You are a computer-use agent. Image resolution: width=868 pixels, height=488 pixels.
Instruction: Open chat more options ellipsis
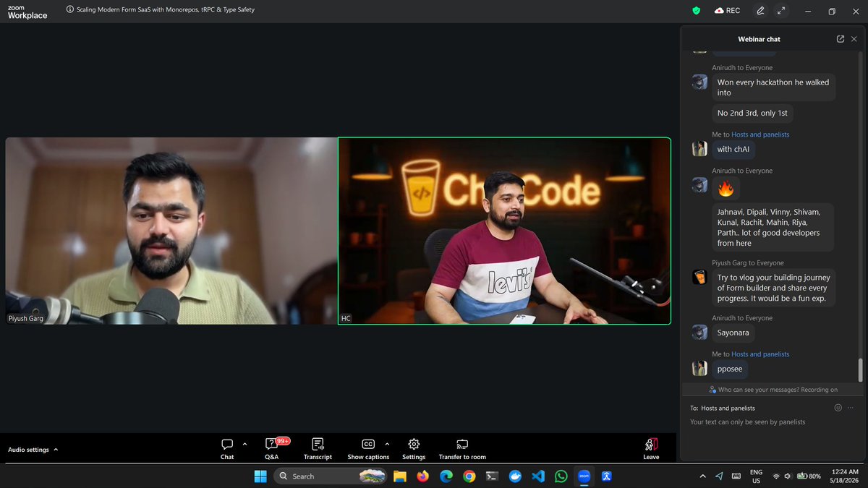tap(851, 408)
